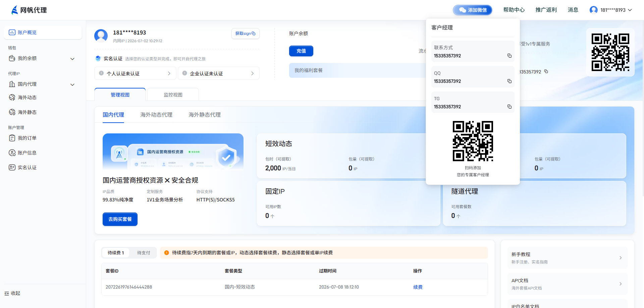Click 海外静态 globe icon
Viewport: 644px width, 308px height.
tap(12, 112)
